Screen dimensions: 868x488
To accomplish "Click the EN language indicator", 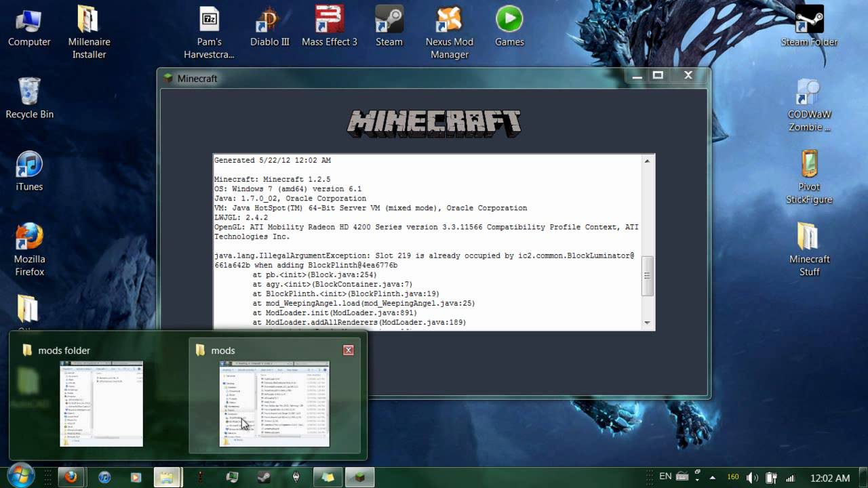I will pyautogui.click(x=665, y=476).
